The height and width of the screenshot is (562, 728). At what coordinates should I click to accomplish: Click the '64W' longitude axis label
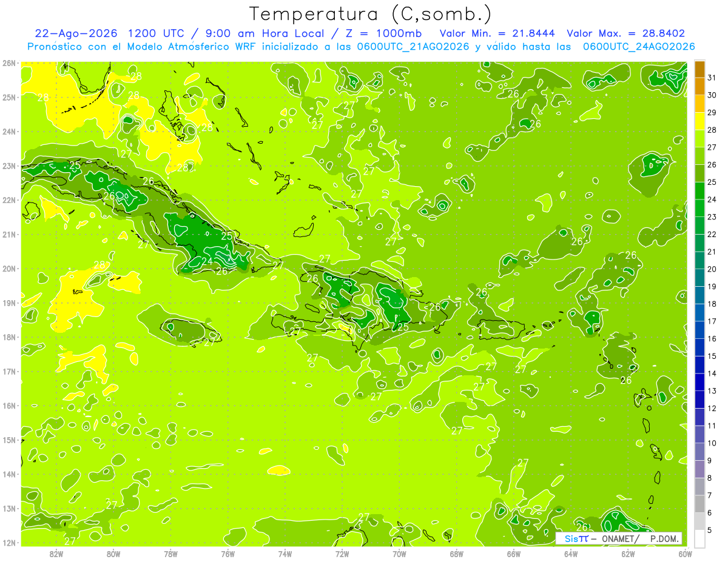tap(571, 554)
